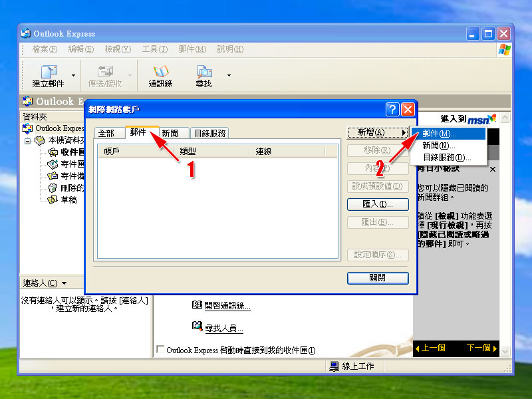Viewport: 532px width, 399px height.
Task: Click the 設定順序(S)... button
Action: (378, 255)
